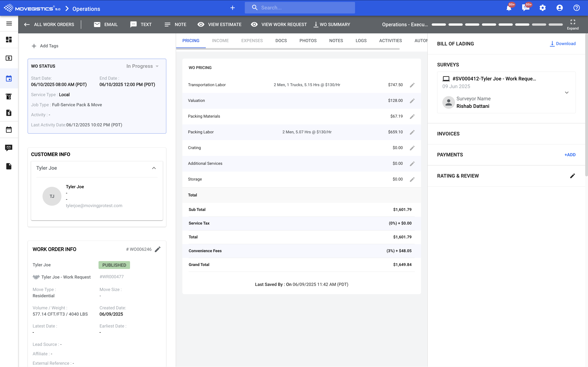Click the pencil next to WO006246
Viewport: 588px width, 367px height.
158,249
